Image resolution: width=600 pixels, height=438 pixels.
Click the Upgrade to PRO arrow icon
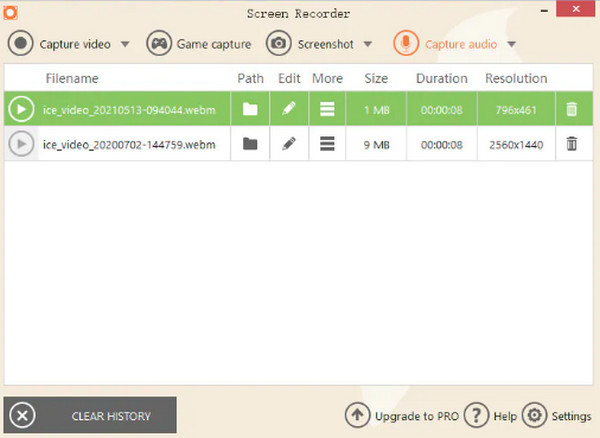tap(357, 415)
